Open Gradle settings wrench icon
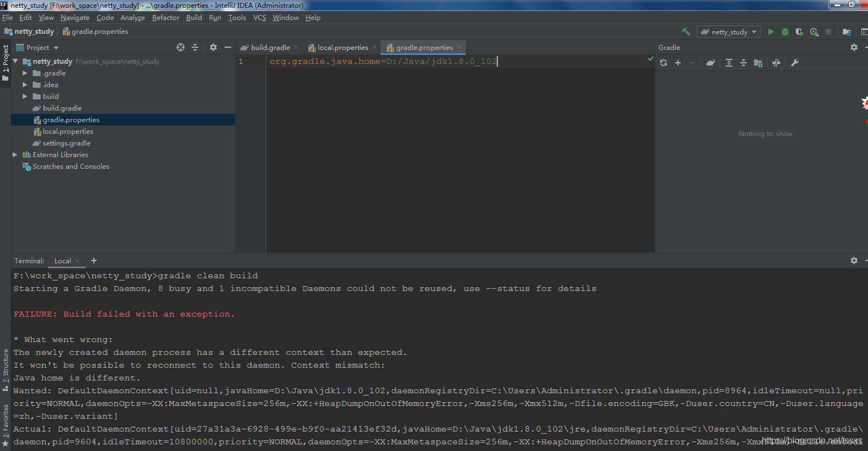Image resolution: width=868 pixels, height=451 pixels. coord(795,63)
